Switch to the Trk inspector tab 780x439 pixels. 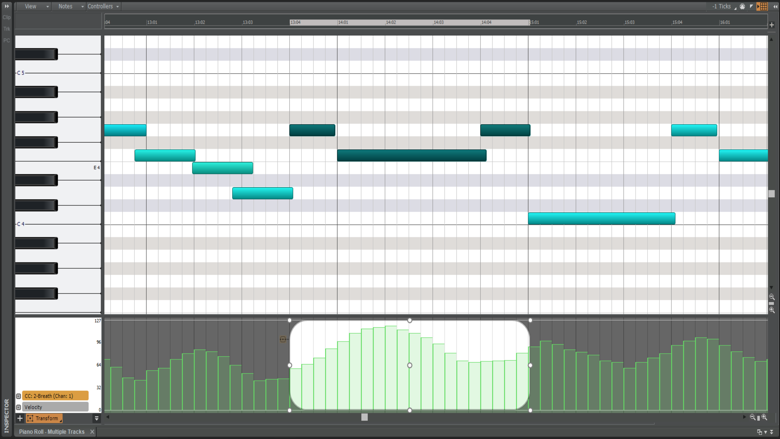(x=6, y=29)
